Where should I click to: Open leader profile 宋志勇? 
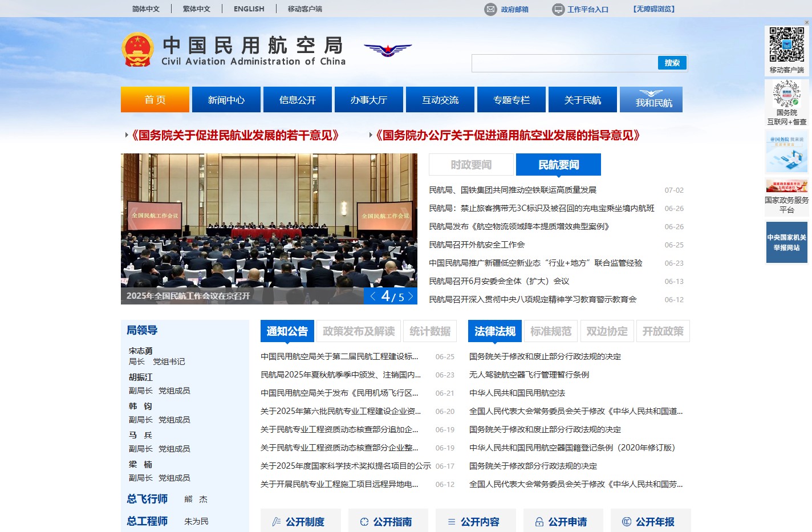point(141,351)
